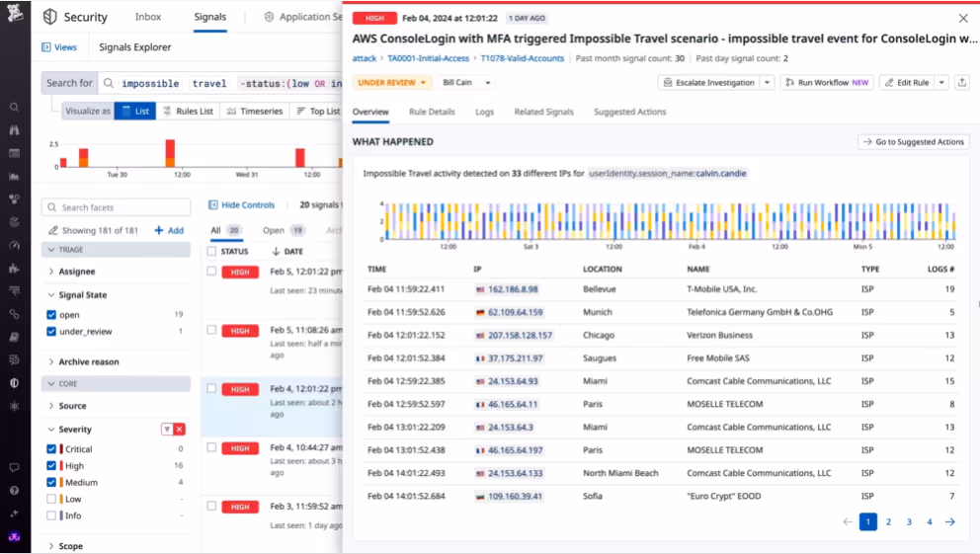The height and width of the screenshot is (554, 980).
Task: Check the Low severity checkbox
Action: tap(51, 499)
